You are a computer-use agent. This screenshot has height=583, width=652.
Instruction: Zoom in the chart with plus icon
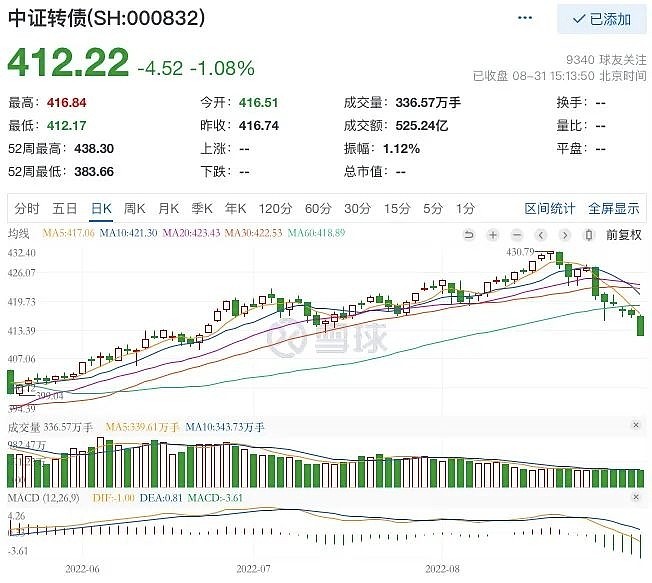click(493, 235)
